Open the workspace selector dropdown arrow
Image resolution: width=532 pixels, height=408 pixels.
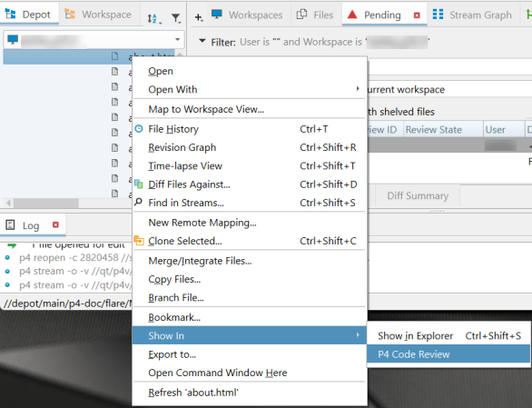tap(177, 40)
